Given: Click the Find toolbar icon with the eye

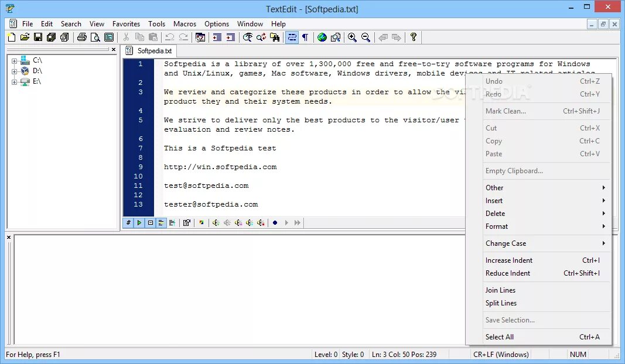Looking at the screenshot, I should [248, 37].
